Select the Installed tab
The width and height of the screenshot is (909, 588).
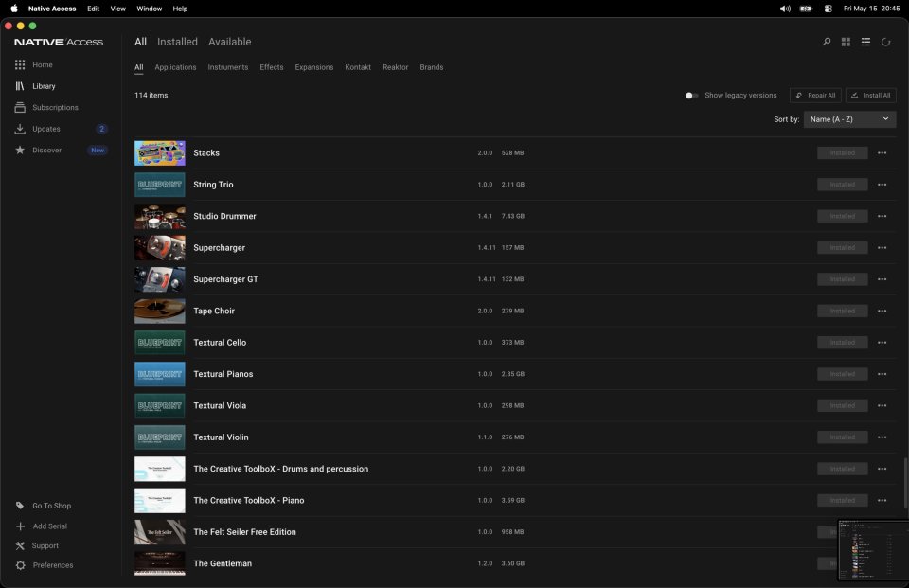point(177,42)
